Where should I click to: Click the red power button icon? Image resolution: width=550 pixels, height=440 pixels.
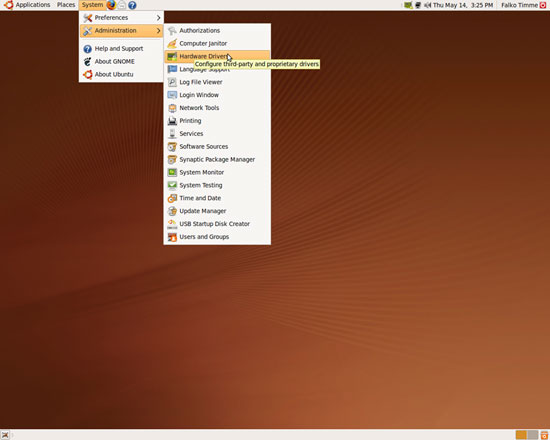tap(543, 5)
